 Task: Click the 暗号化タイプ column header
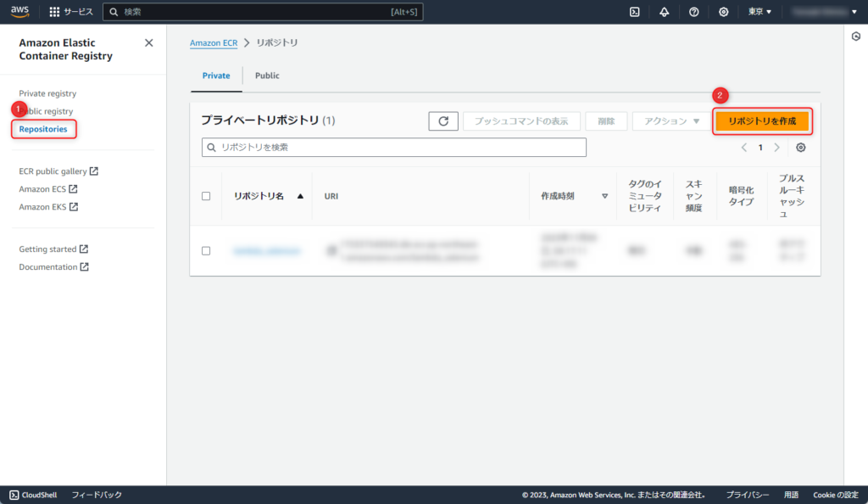[741, 196]
